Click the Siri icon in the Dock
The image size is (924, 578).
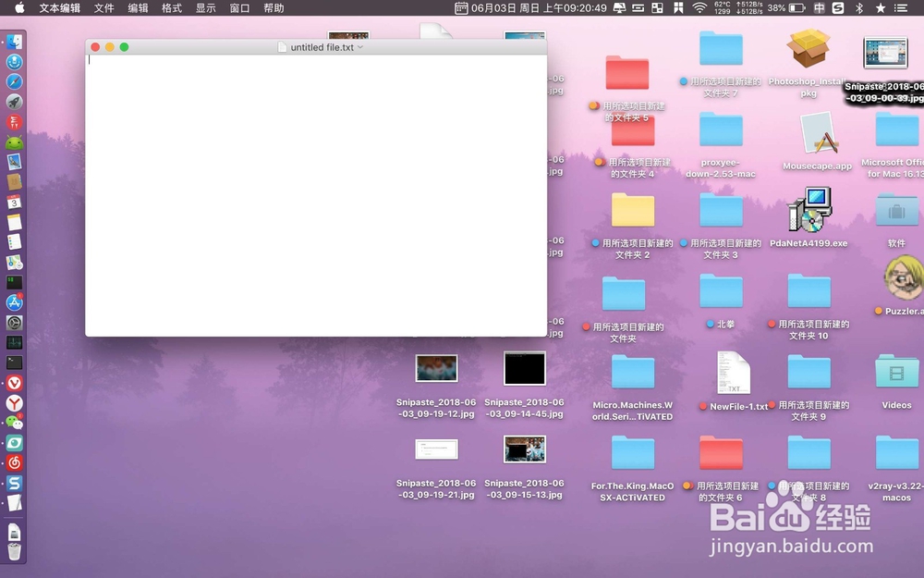[x=13, y=61]
